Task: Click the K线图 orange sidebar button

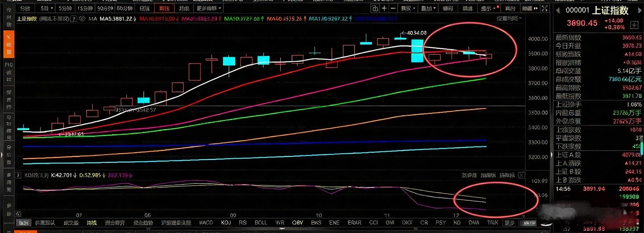Action: pyautogui.click(x=9, y=44)
